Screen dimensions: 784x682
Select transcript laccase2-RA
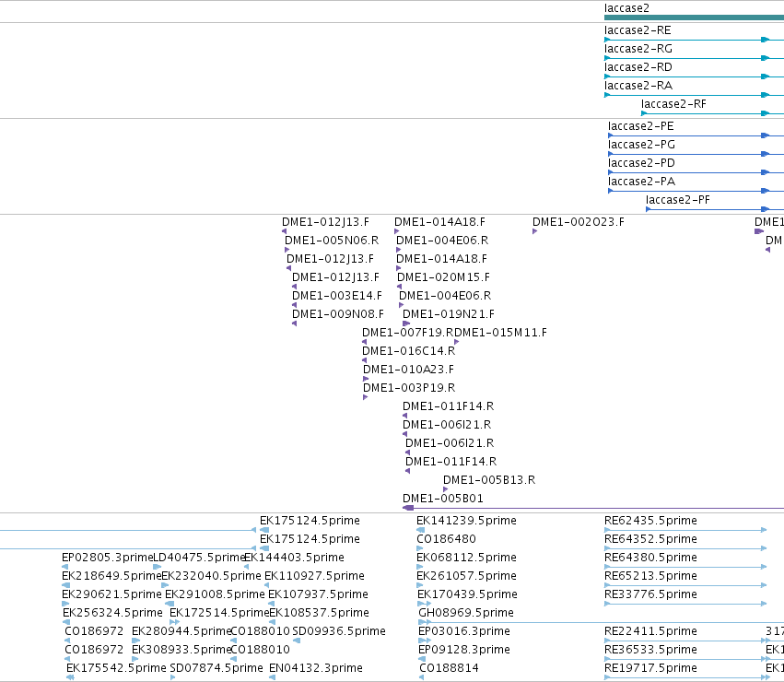pos(638,86)
